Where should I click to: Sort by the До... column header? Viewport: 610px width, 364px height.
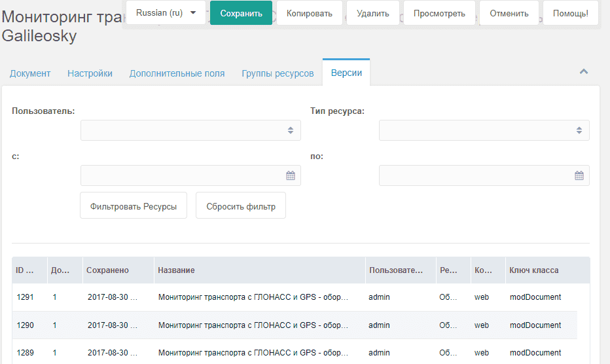tap(65, 270)
